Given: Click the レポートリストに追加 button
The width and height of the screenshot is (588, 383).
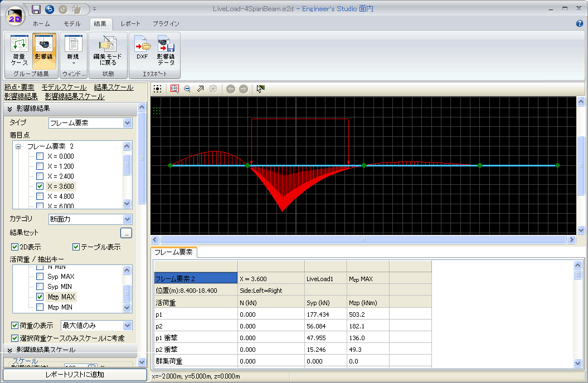Looking at the screenshot, I should pyautogui.click(x=75, y=375).
